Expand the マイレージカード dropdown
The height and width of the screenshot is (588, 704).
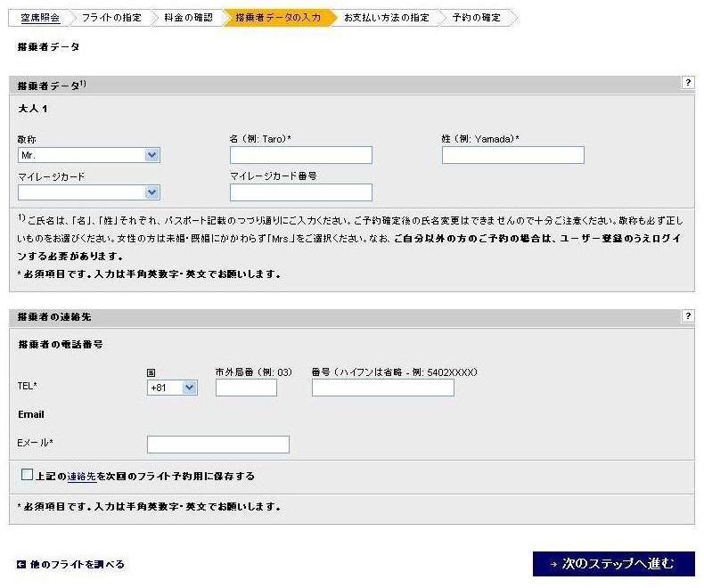(x=88, y=192)
